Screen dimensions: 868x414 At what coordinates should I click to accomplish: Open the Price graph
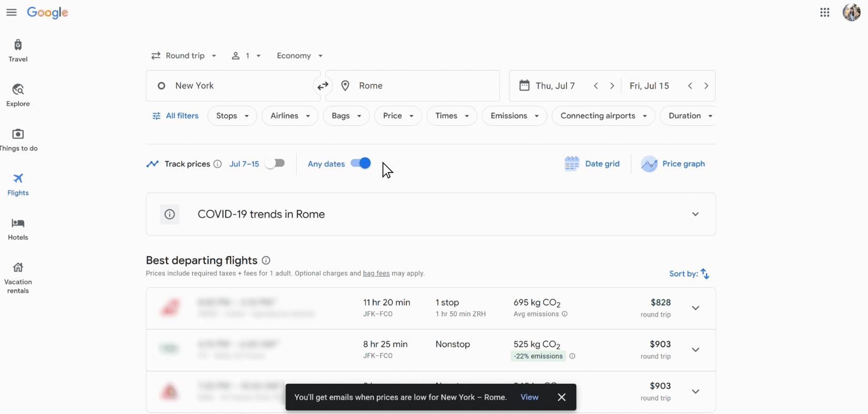pyautogui.click(x=673, y=164)
